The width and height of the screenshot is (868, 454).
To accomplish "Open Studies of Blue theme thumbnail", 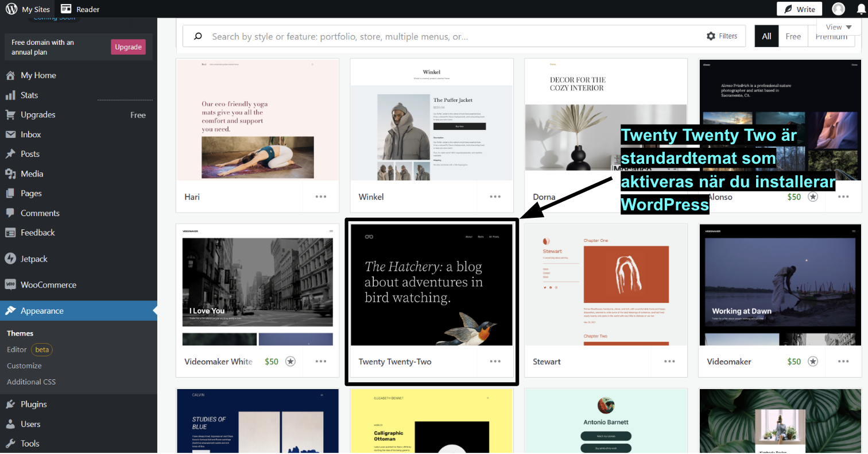I will (x=257, y=421).
